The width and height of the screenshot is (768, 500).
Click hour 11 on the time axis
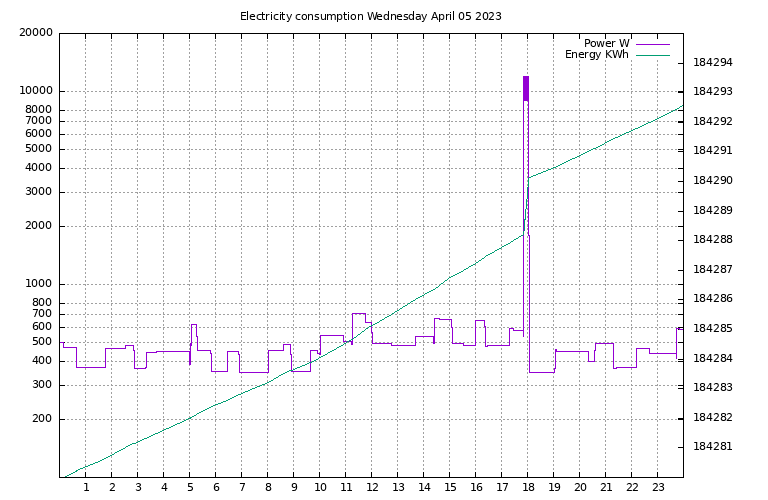tap(346, 487)
